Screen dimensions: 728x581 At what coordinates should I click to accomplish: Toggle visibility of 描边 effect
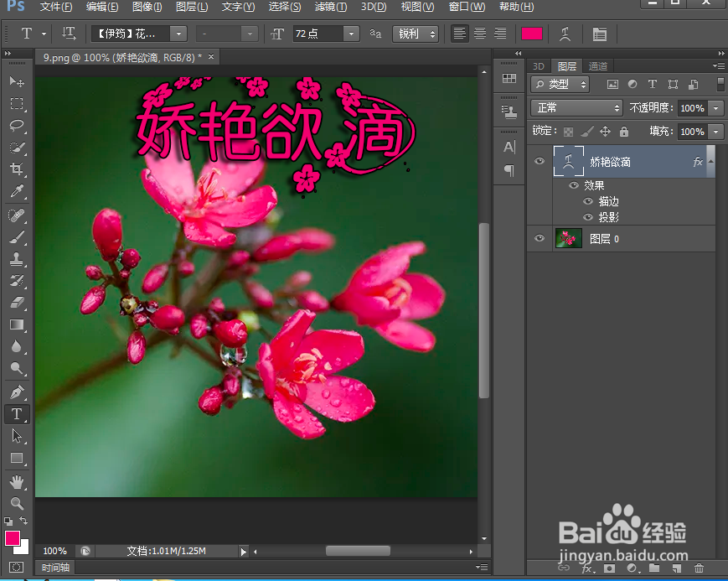click(587, 201)
